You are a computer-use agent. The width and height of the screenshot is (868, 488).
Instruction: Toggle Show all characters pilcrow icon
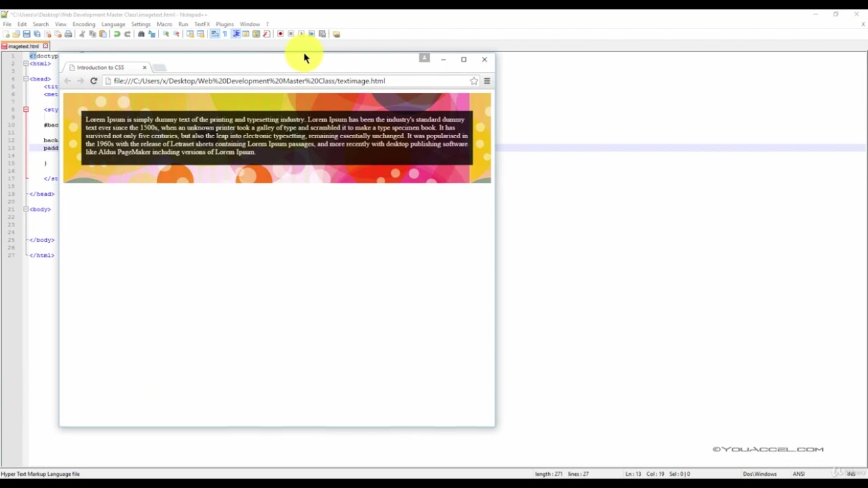tap(225, 34)
